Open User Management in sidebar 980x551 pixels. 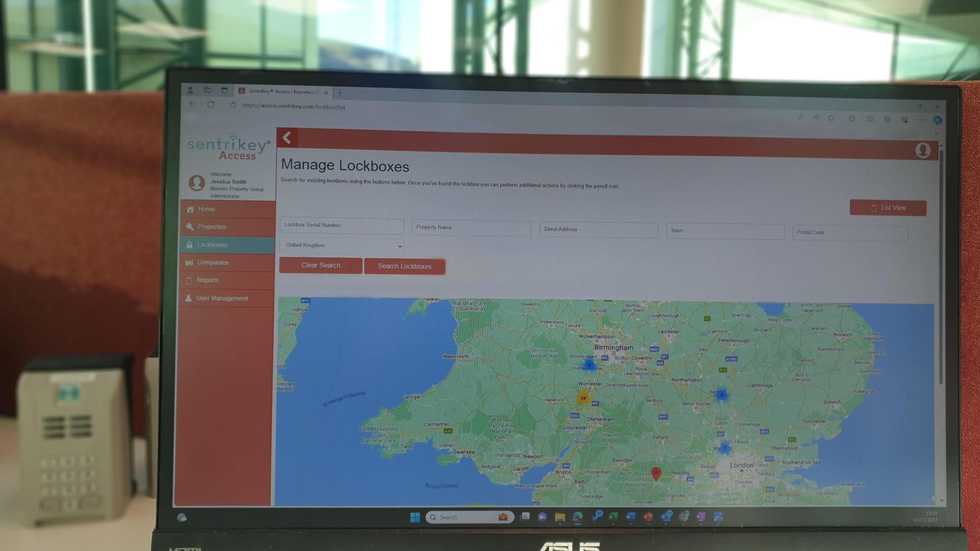[222, 298]
